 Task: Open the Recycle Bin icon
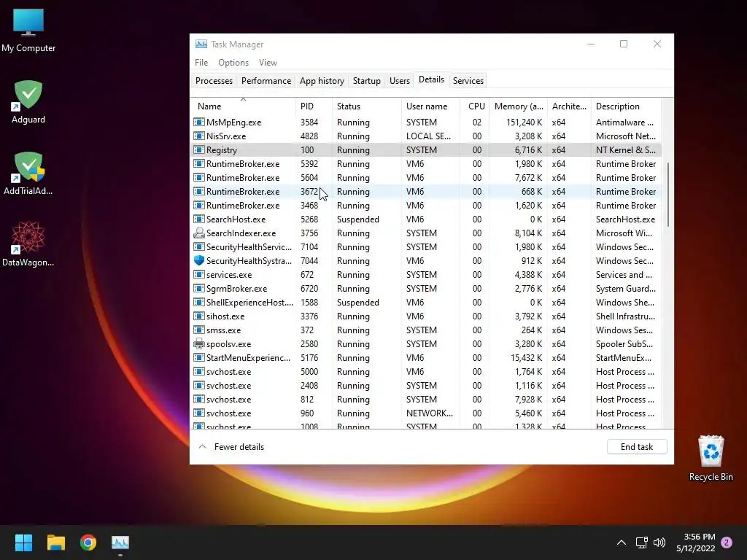coord(711,458)
